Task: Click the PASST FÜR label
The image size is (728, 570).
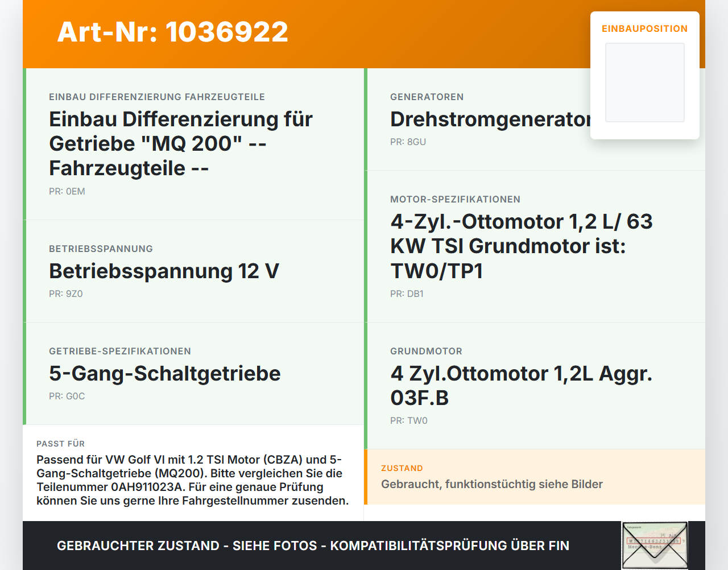Action: 61,444
